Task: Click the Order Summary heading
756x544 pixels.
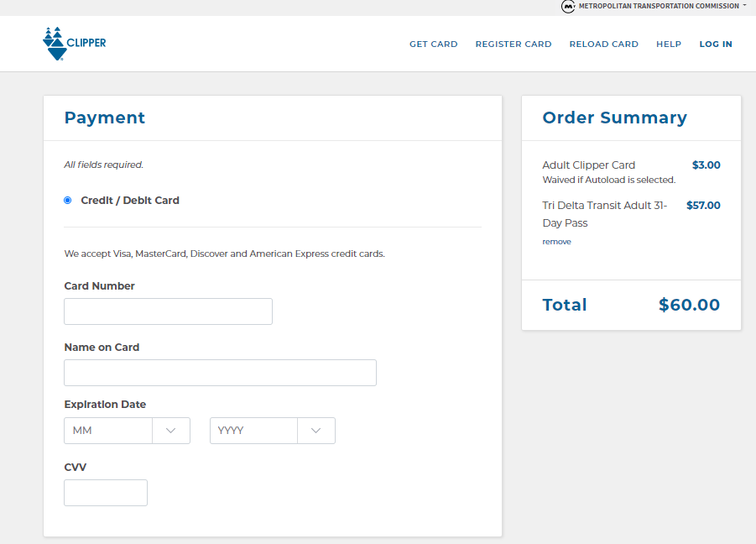Action: 615,118
